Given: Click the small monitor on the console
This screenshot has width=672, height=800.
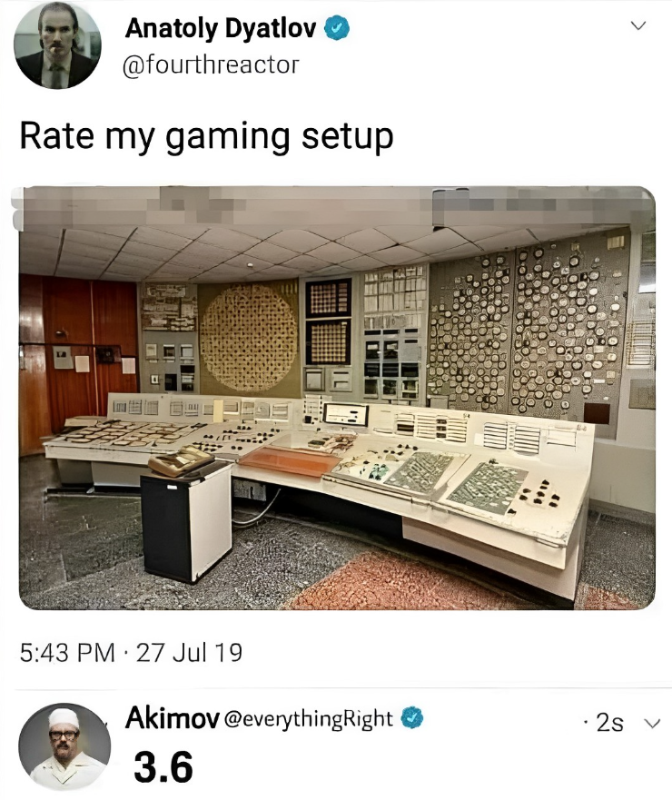Looking at the screenshot, I should point(346,415).
